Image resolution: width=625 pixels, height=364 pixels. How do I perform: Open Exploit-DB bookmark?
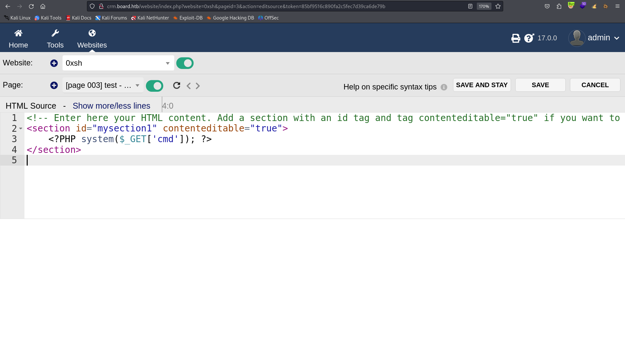coord(188,18)
